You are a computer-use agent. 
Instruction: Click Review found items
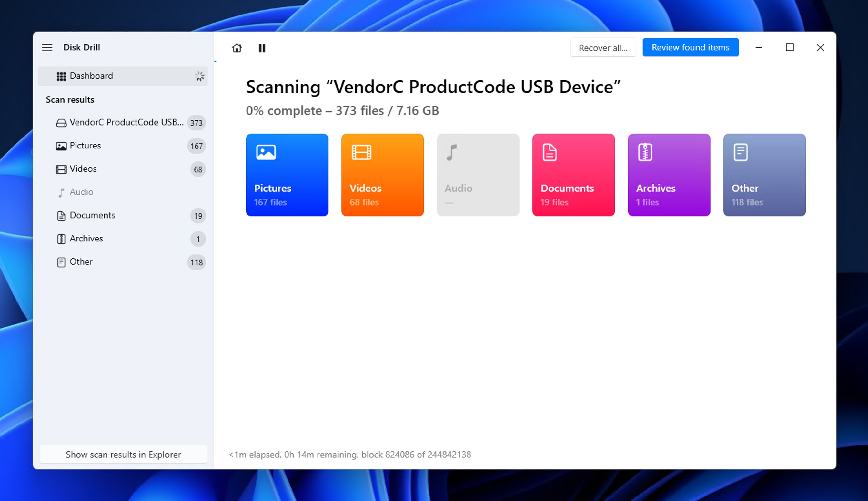pyautogui.click(x=691, y=47)
